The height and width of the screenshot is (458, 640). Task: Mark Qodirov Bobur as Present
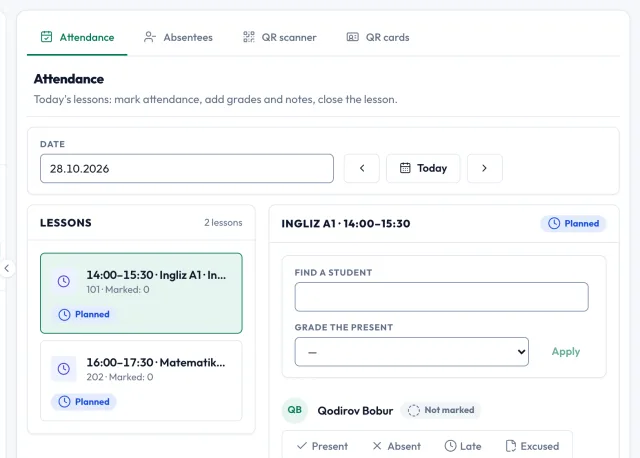[x=322, y=446]
